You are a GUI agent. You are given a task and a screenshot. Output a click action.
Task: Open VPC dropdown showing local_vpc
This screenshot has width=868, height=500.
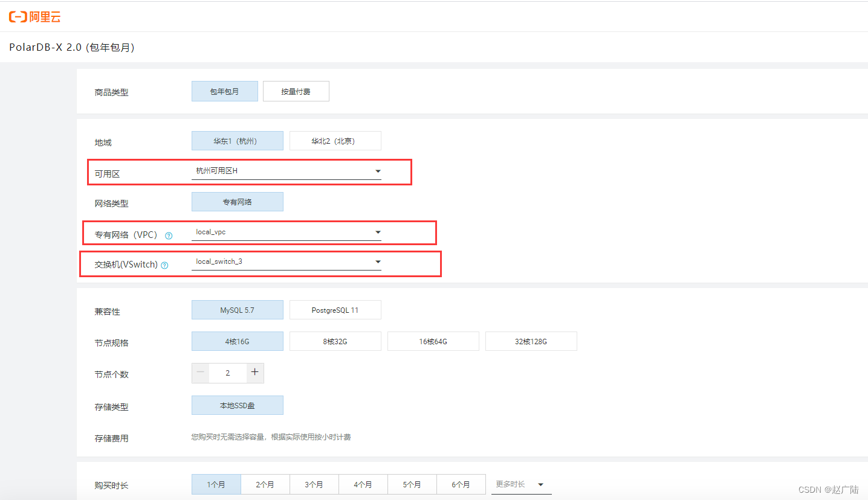pos(287,232)
